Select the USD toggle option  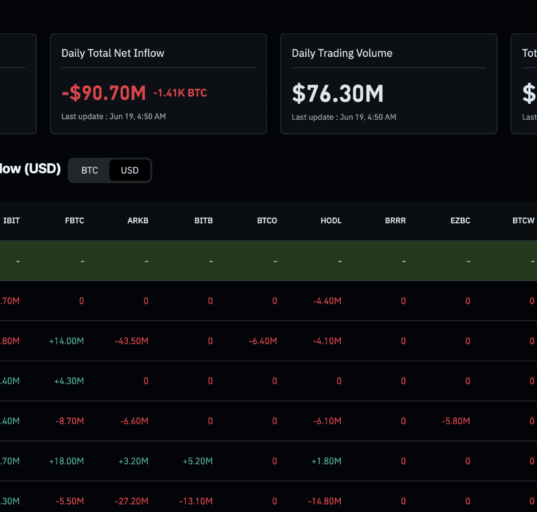[x=129, y=170]
